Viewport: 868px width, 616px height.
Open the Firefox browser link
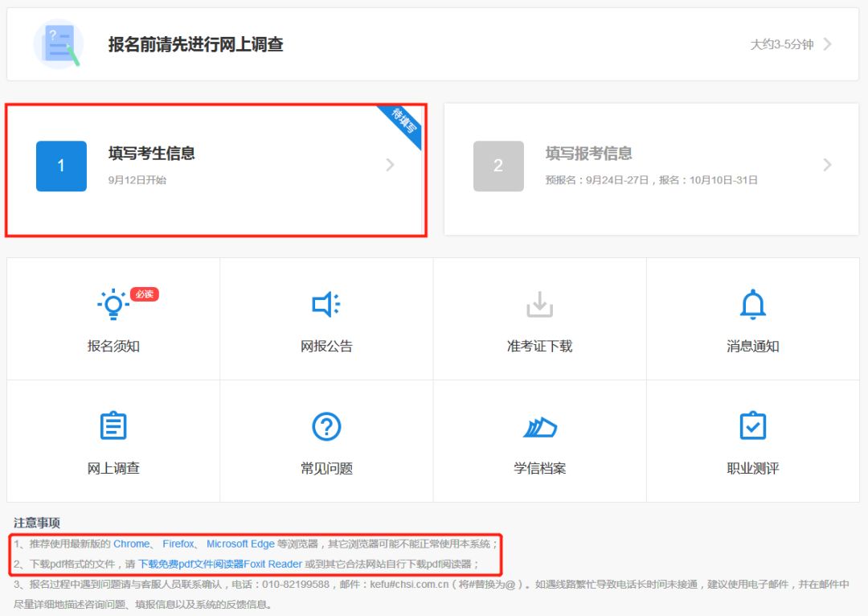click(x=178, y=544)
